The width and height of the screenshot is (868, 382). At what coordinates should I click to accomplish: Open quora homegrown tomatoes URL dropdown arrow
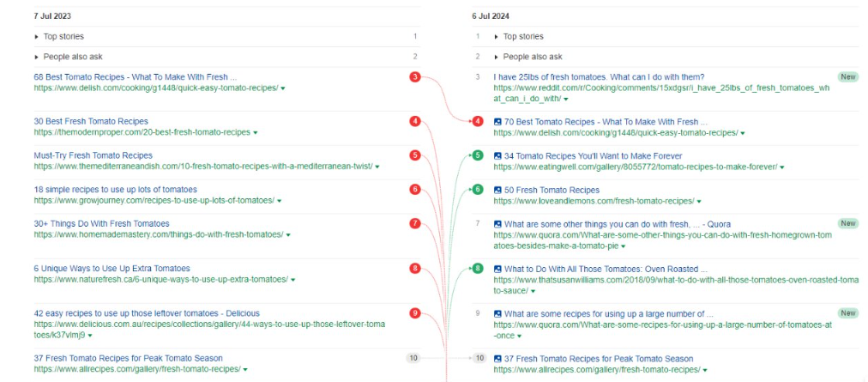click(x=624, y=246)
